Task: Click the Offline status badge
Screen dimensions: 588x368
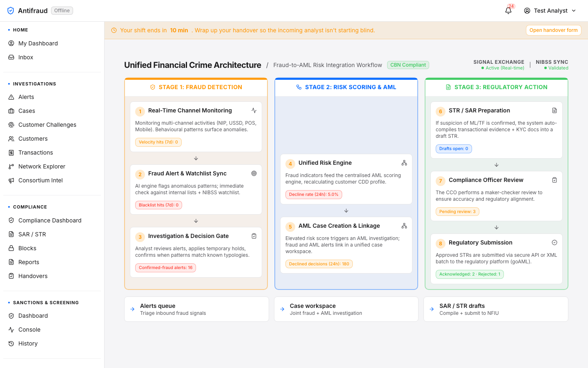Action: (62, 11)
